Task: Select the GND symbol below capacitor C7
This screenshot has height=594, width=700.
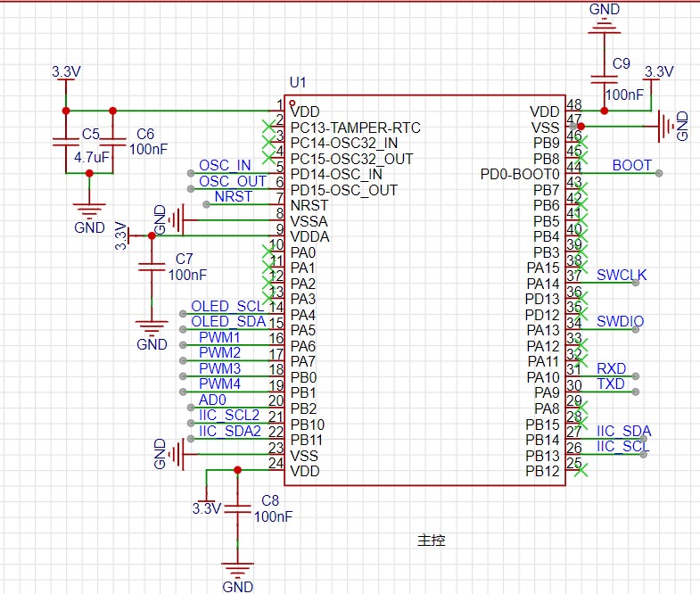Action: pyautogui.click(x=151, y=327)
